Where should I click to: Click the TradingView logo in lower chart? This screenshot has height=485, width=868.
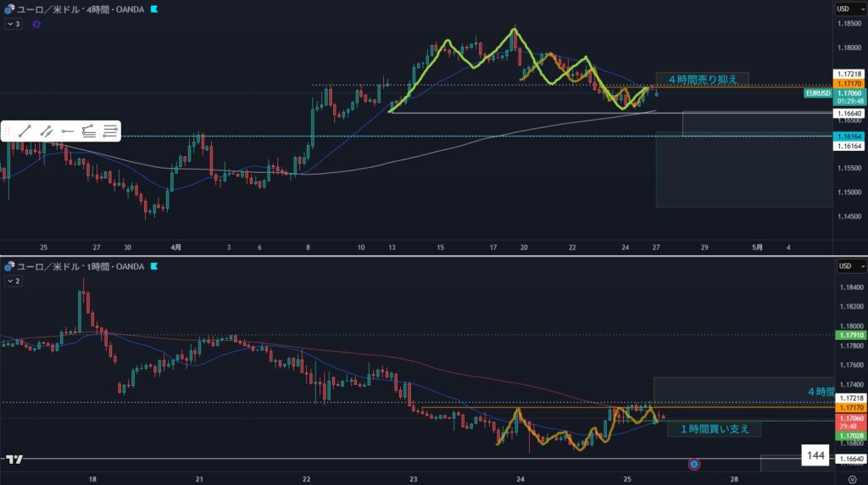(13, 459)
